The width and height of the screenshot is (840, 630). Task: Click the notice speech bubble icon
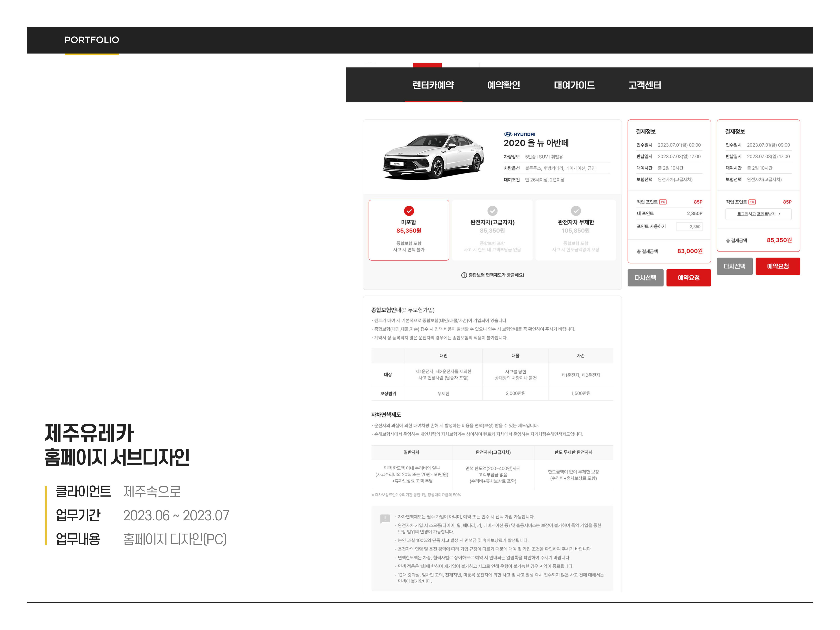tap(385, 519)
